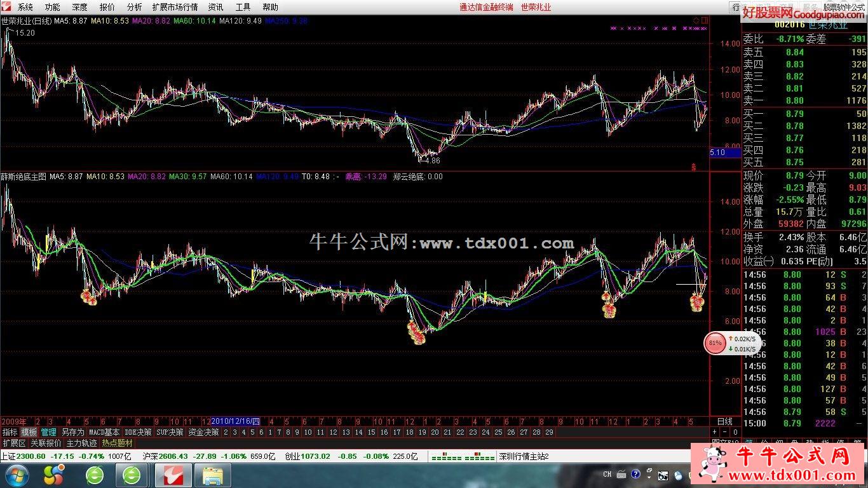This screenshot has width=868, height=488.
Task: Select the 模板 tab
Action: [x=29, y=432]
